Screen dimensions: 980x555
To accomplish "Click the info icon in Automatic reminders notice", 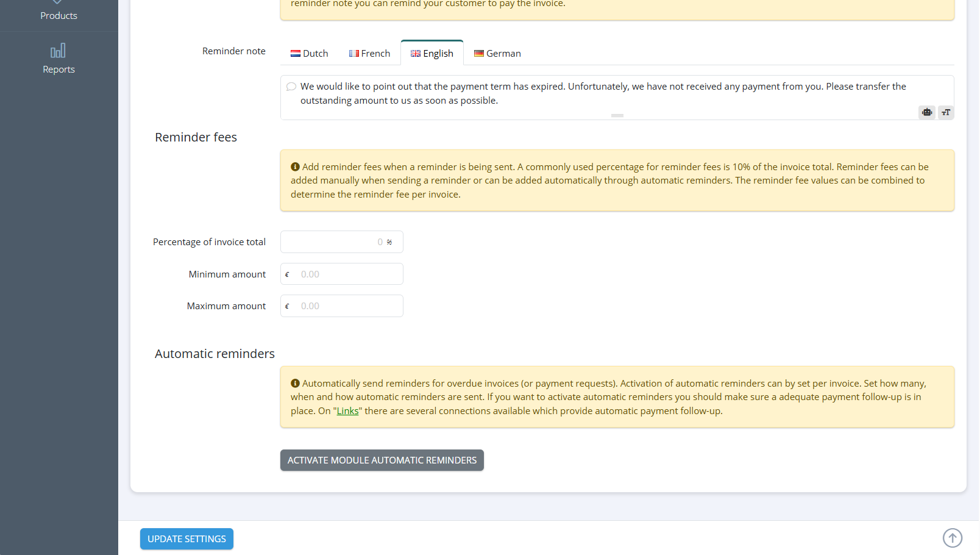I will tap(295, 383).
